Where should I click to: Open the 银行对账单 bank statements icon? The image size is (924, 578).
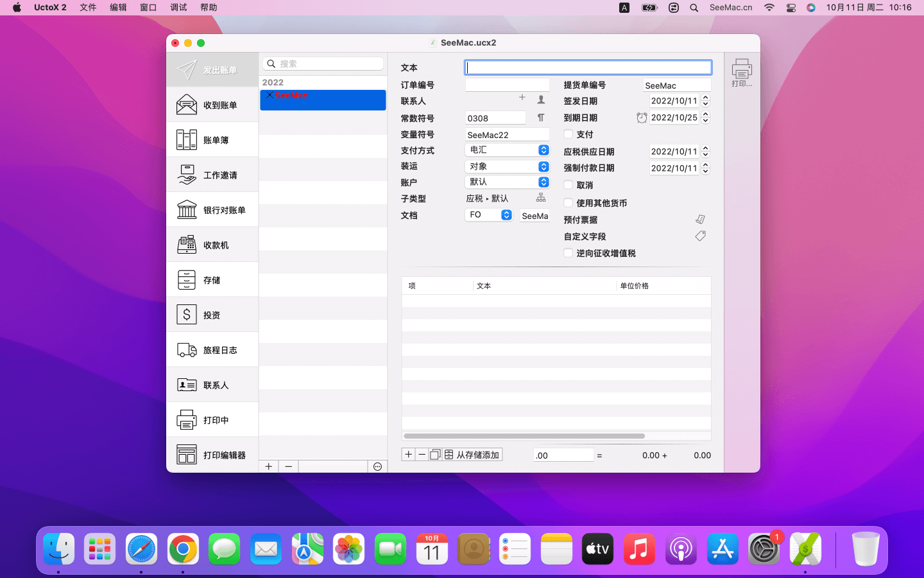[x=187, y=210]
